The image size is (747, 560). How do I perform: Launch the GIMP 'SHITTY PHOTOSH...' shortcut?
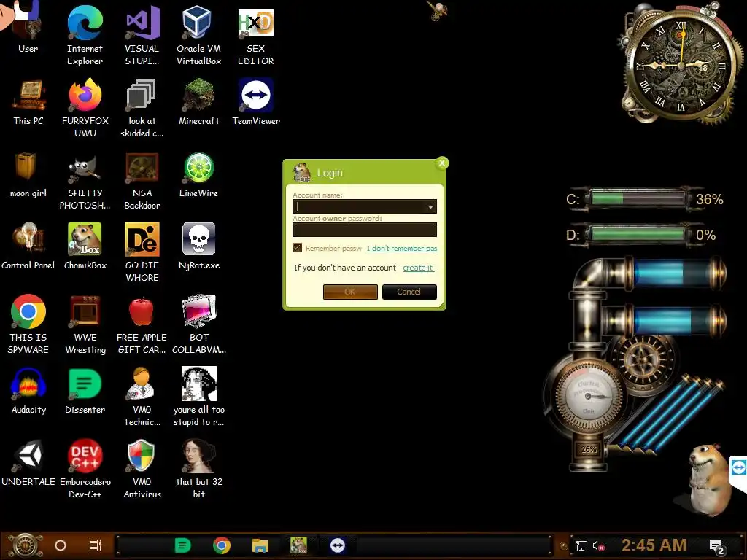(x=85, y=180)
